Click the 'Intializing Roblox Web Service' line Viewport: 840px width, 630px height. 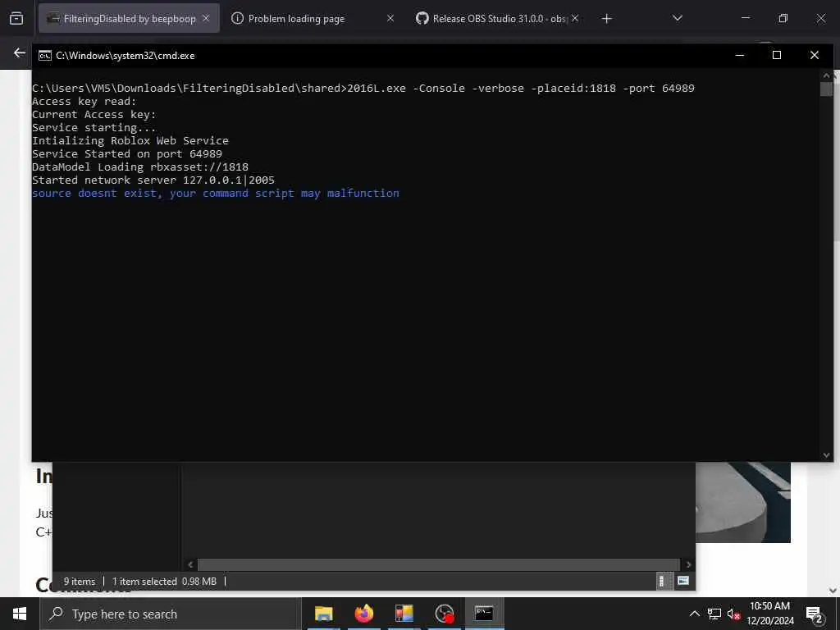point(130,140)
